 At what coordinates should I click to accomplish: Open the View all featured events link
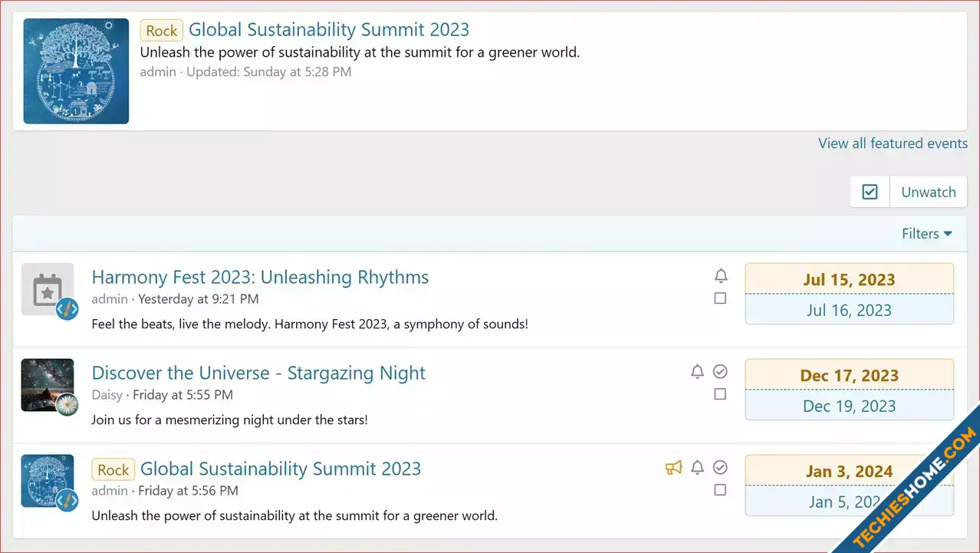(893, 143)
